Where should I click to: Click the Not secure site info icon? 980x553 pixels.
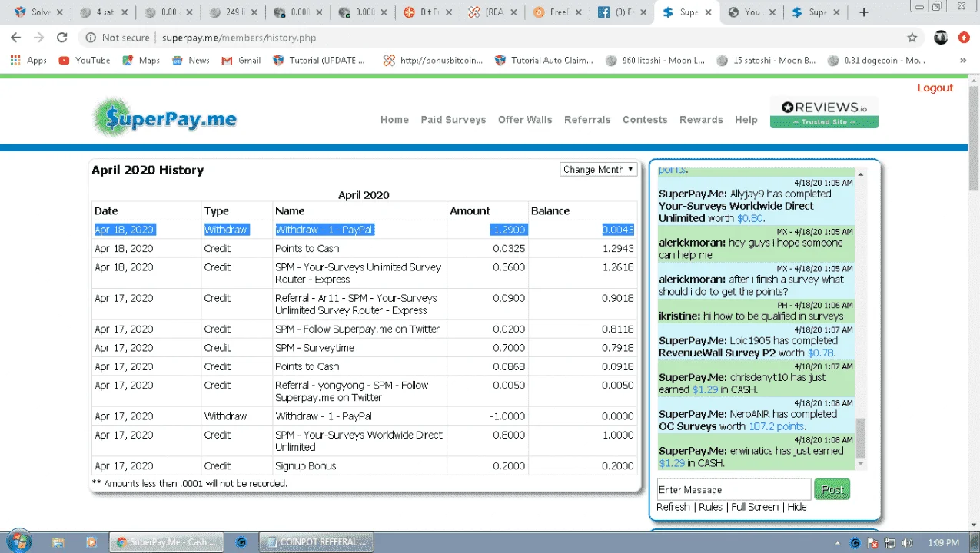(91, 38)
